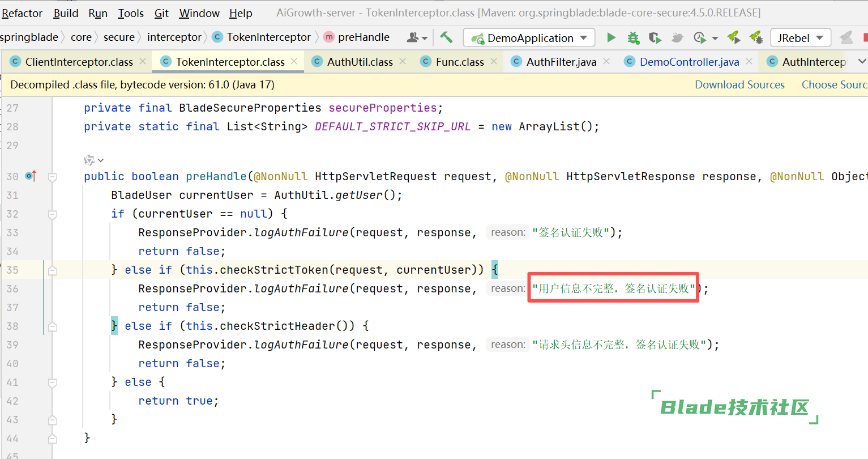Click the reason: hint on line 33
Screen dimensions: 868x459
tap(508, 232)
